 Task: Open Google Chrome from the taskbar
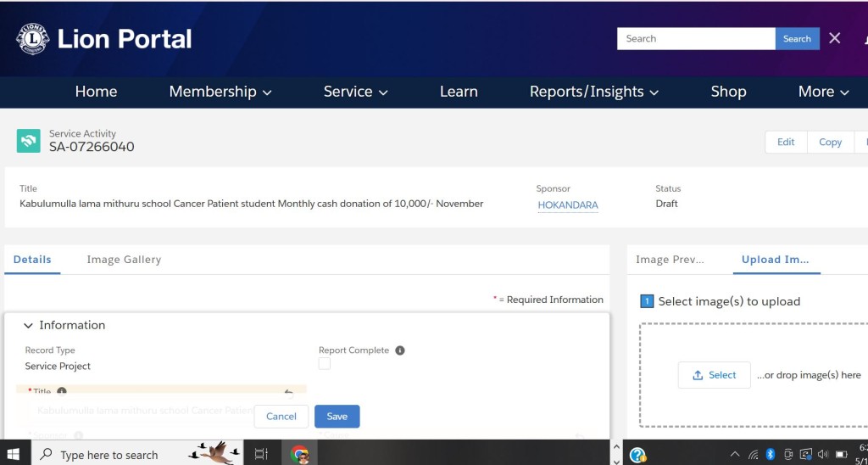pyautogui.click(x=299, y=455)
